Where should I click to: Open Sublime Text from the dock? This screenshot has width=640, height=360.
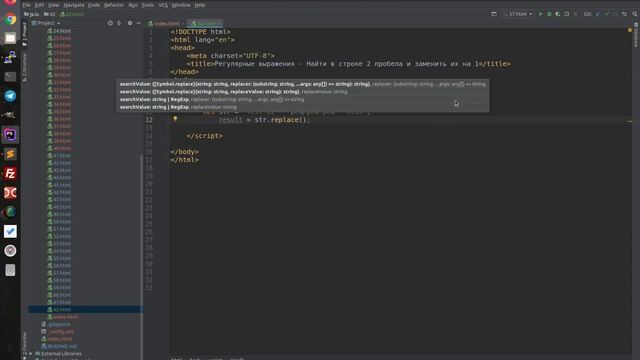click(x=10, y=154)
